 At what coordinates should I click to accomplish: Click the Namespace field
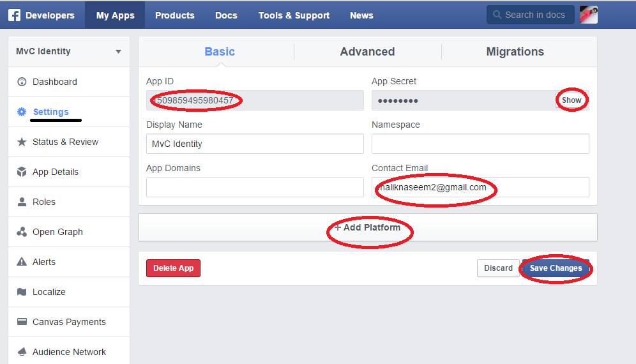click(x=480, y=144)
